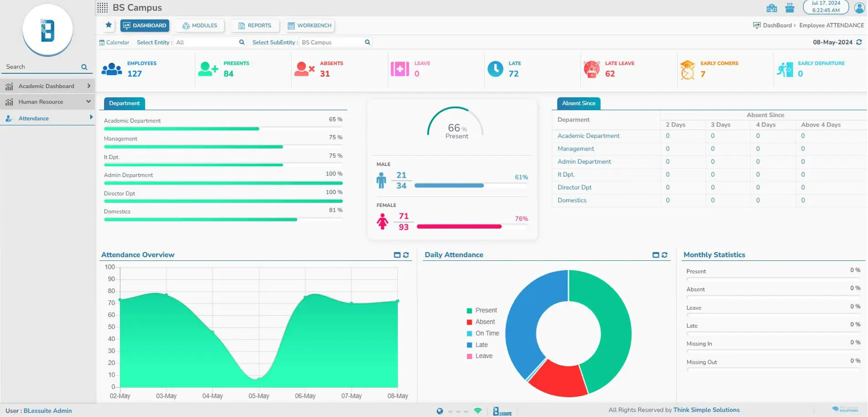
Task: Toggle the Absent legend series
Action: [481, 322]
